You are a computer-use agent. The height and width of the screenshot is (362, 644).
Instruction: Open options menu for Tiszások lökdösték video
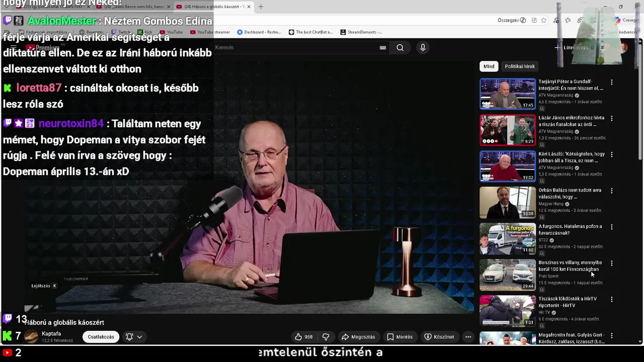coord(612,299)
